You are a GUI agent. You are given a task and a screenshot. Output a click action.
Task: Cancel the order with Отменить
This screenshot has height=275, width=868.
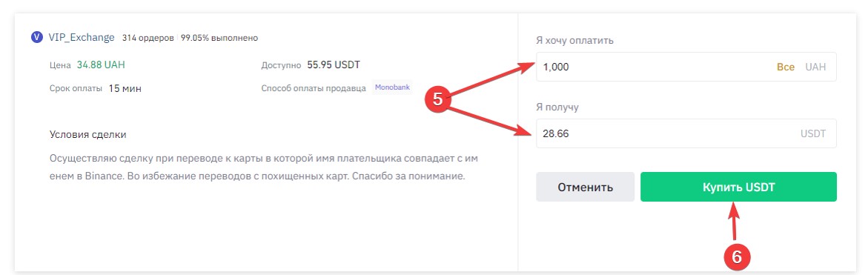click(x=585, y=187)
